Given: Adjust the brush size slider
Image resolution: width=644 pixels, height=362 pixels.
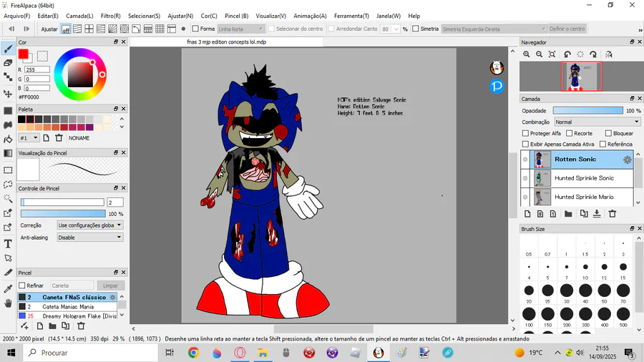Looking at the screenshot, I should [62, 202].
